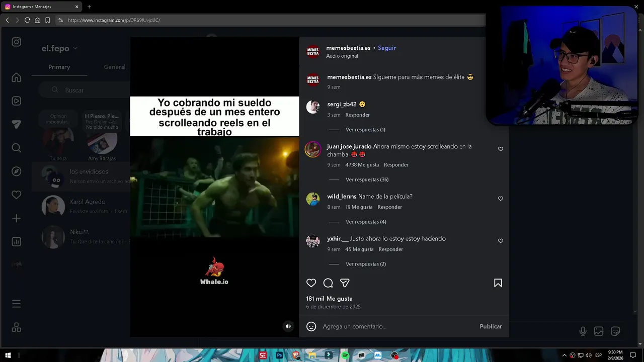The height and width of the screenshot is (362, 644).
Task: Mute or unmute the reel audio
Action: [288, 326]
